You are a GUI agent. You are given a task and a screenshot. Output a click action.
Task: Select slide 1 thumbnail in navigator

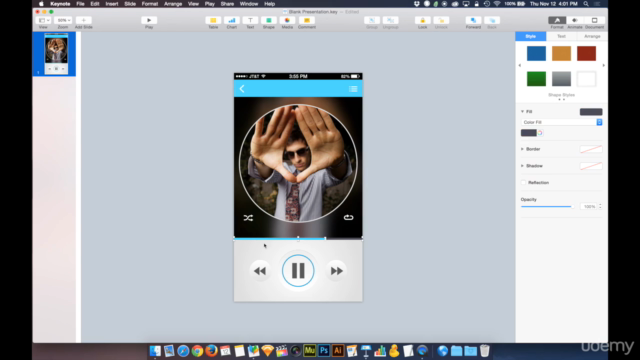pos(56,54)
